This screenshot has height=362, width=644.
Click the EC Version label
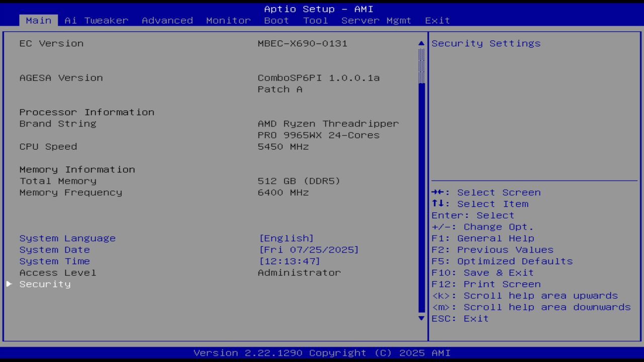(52, 43)
